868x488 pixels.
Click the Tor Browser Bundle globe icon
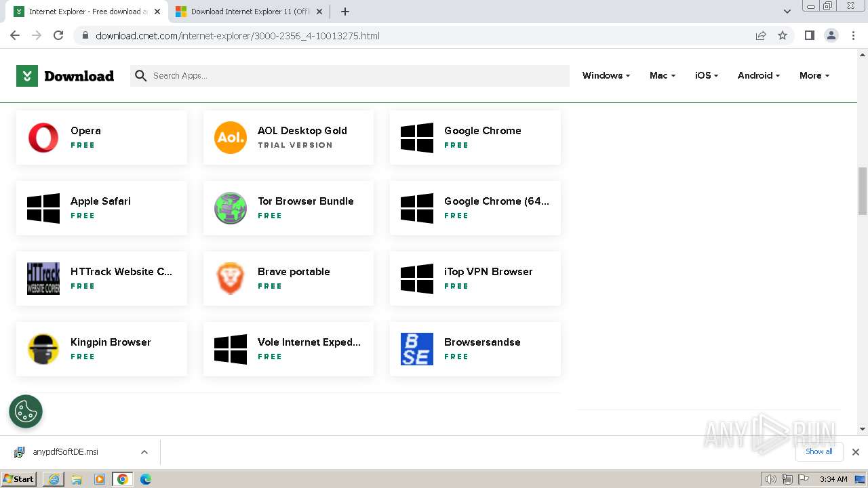pos(231,208)
